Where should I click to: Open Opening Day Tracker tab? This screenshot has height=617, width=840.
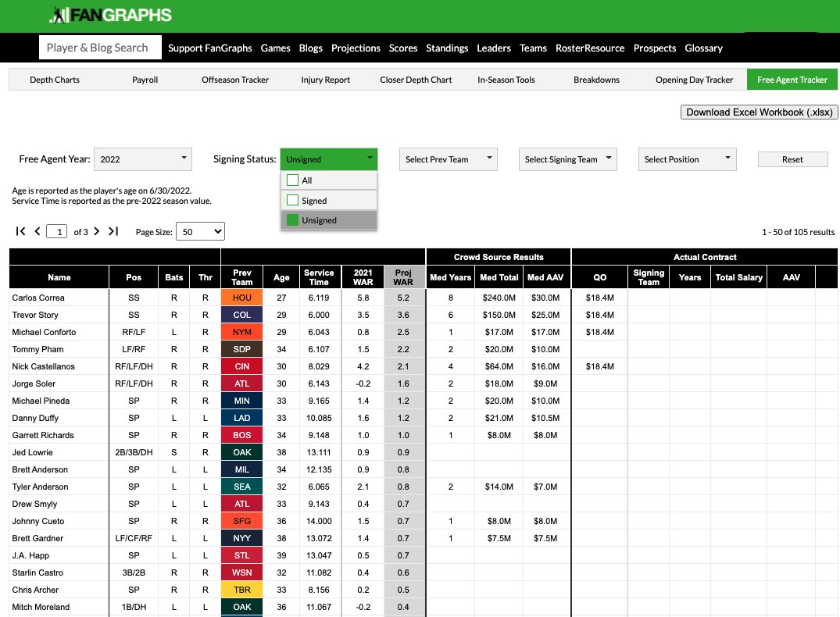[694, 79]
